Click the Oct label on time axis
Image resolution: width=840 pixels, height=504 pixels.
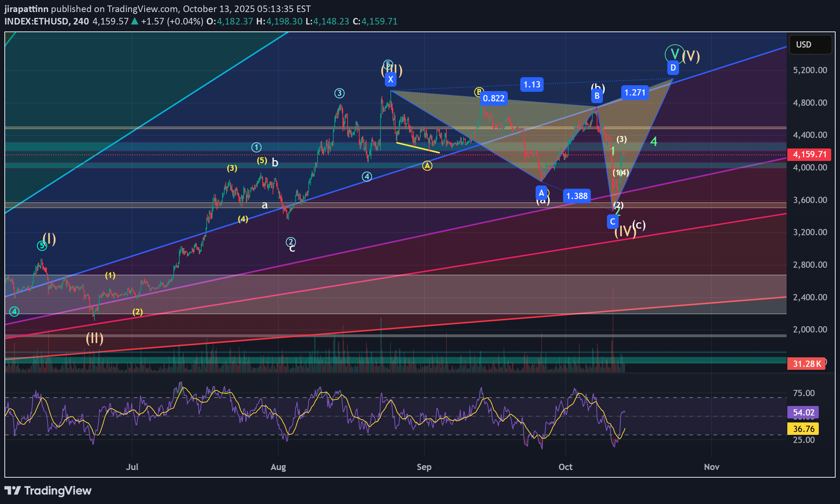pos(565,467)
